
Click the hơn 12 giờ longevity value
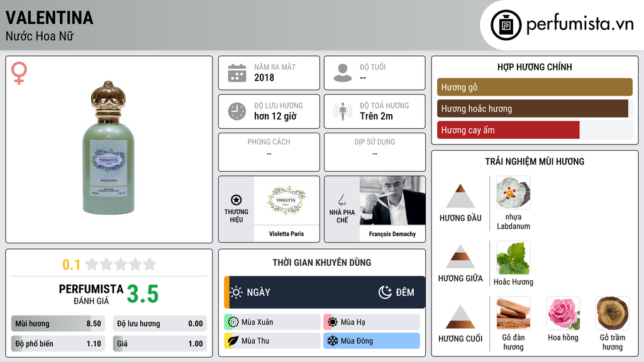click(x=275, y=116)
